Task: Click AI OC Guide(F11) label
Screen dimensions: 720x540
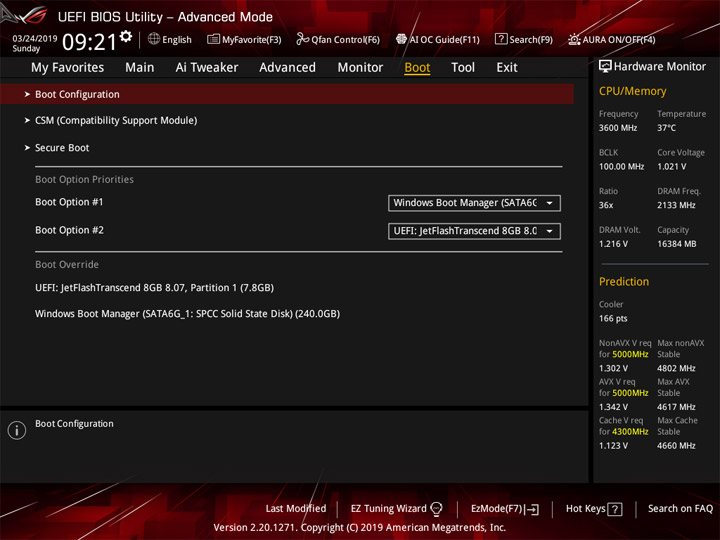Action: tap(444, 40)
